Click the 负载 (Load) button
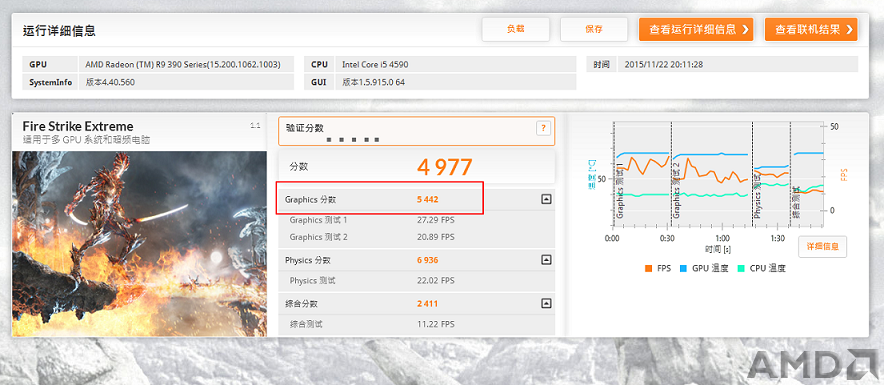 pos(515,29)
